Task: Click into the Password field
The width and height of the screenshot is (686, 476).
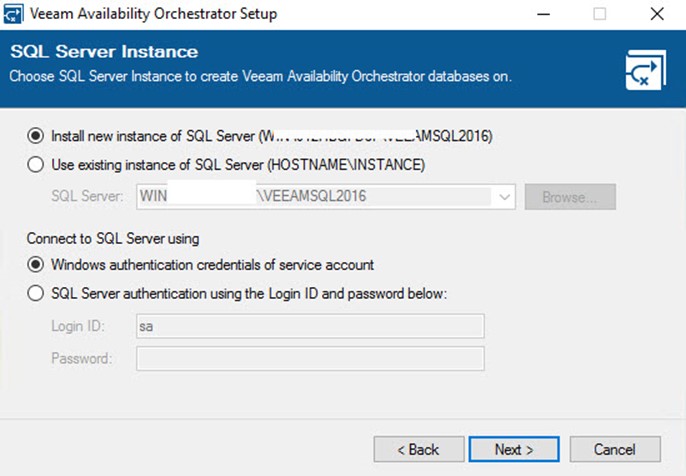Action: (x=310, y=358)
